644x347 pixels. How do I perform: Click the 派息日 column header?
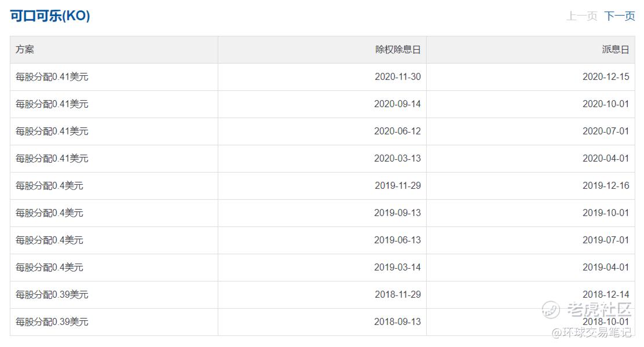point(615,50)
